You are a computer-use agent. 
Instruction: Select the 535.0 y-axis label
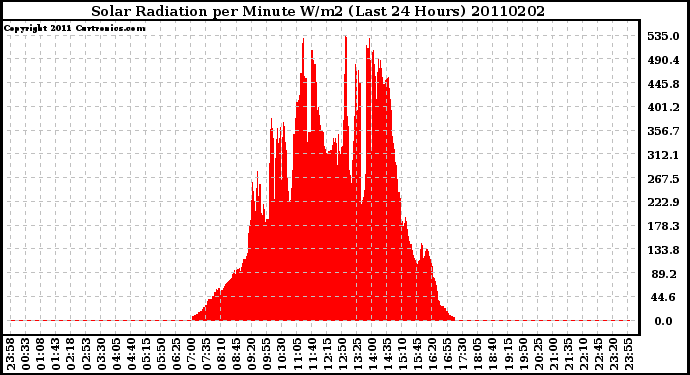[x=663, y=36]
